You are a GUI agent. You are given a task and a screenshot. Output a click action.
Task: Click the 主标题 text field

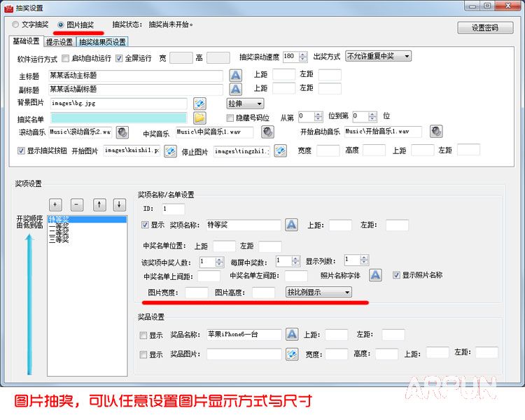point(136,76)
